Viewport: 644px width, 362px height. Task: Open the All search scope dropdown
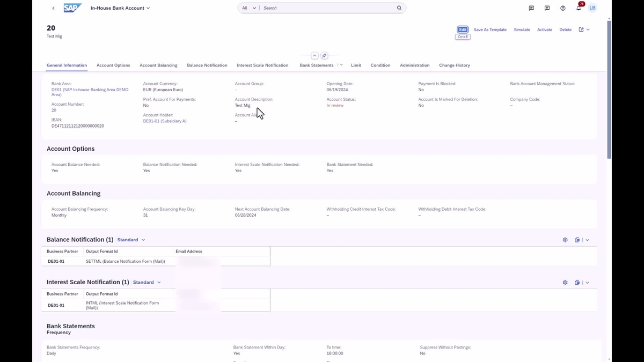(x=248, y=8)
